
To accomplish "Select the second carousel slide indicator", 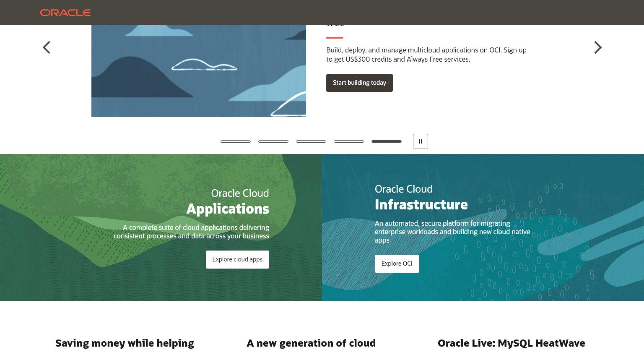I will pyautogui.click(x=273, y=141).
